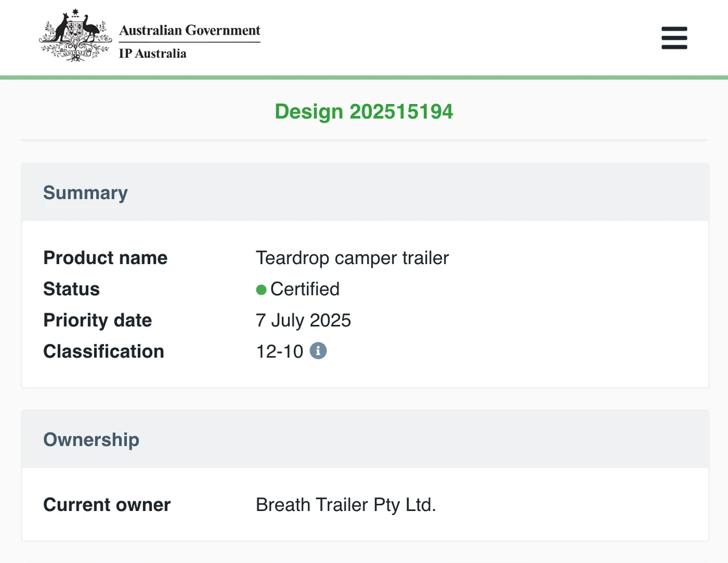The height and width of the screenshot is (563, 728).
Task: Select the 12-10 classification value
Action: coord(279,351)
